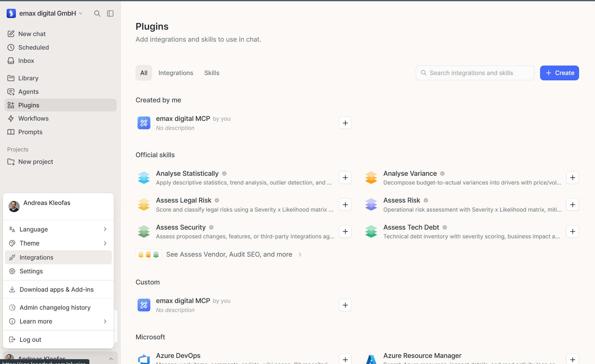Expand See Assess Vendor, Audit SEO, and more

(219, 255)
